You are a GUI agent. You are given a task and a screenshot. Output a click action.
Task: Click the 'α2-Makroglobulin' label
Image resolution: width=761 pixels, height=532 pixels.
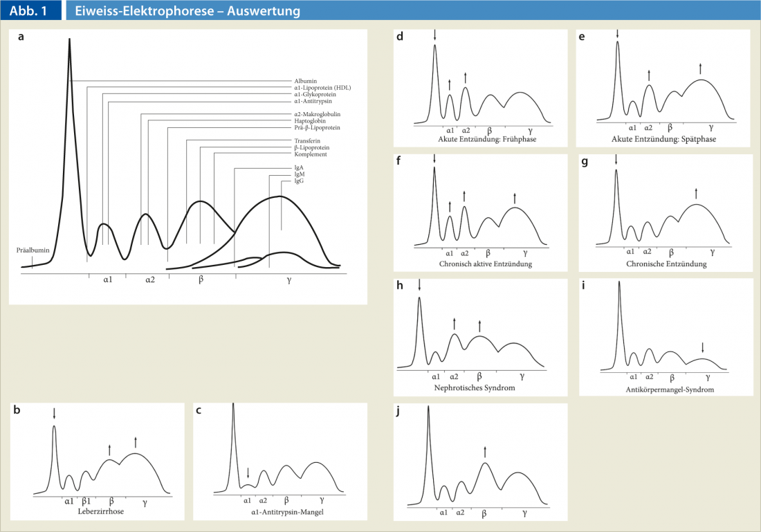tap(317, 114)
